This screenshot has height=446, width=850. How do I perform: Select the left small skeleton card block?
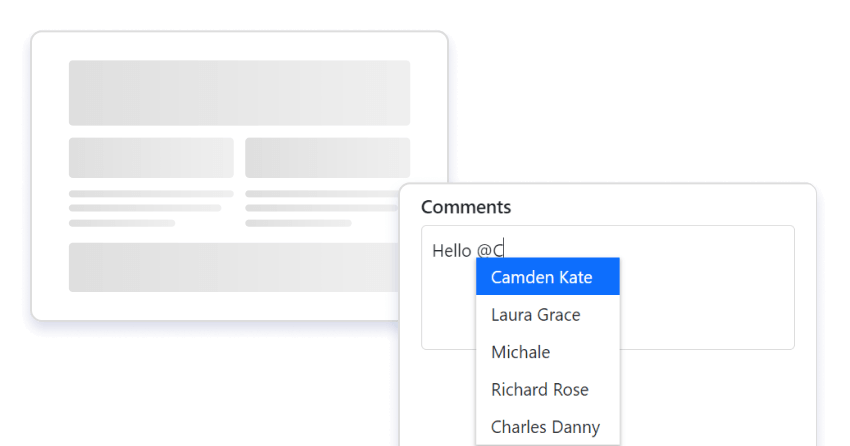(151, 158)
